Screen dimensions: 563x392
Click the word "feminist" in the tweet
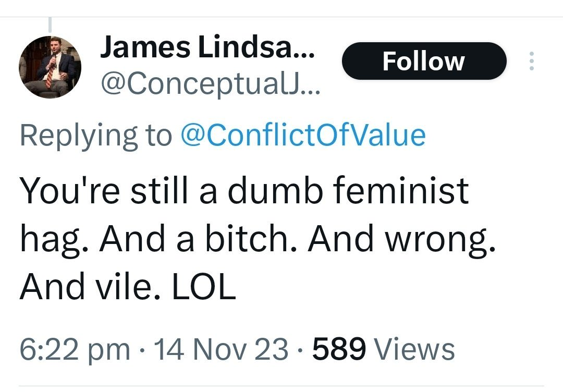click(400, 191)
